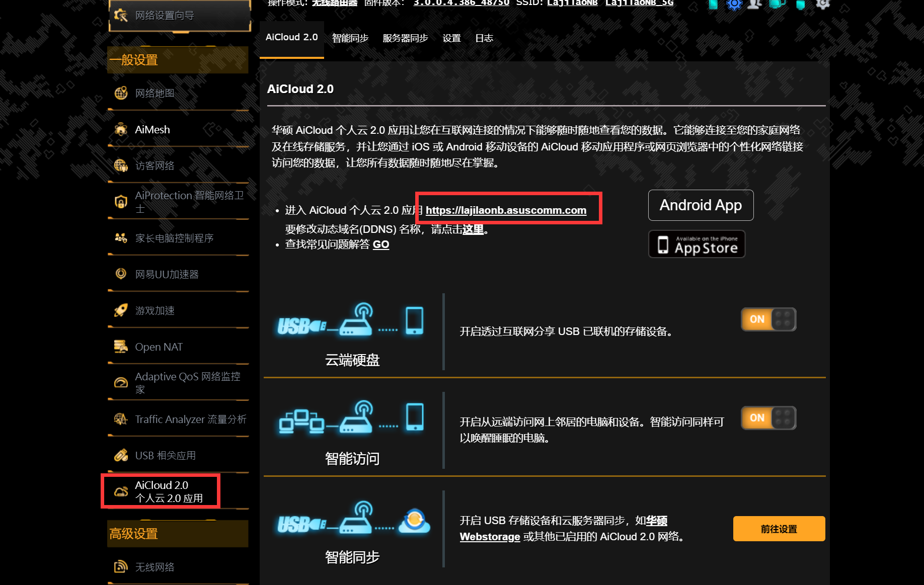
Task: Open the 访客网络 guest network settings
Action: coord(155,165)
